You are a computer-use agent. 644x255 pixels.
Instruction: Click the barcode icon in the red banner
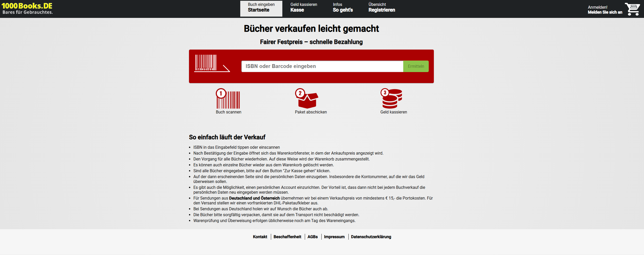[212, 64]
